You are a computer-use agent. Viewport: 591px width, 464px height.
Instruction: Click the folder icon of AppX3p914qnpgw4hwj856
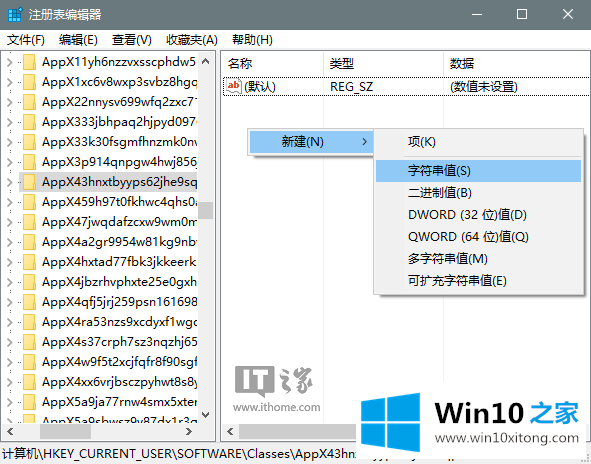click(x=29, y=162)
